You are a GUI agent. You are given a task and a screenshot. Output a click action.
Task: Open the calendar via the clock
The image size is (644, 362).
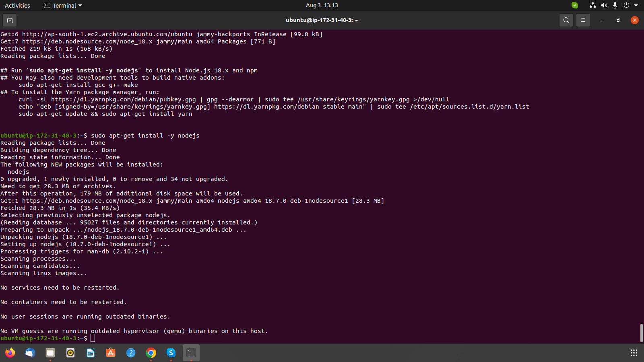pyautogui.click(x=322, y=5)
